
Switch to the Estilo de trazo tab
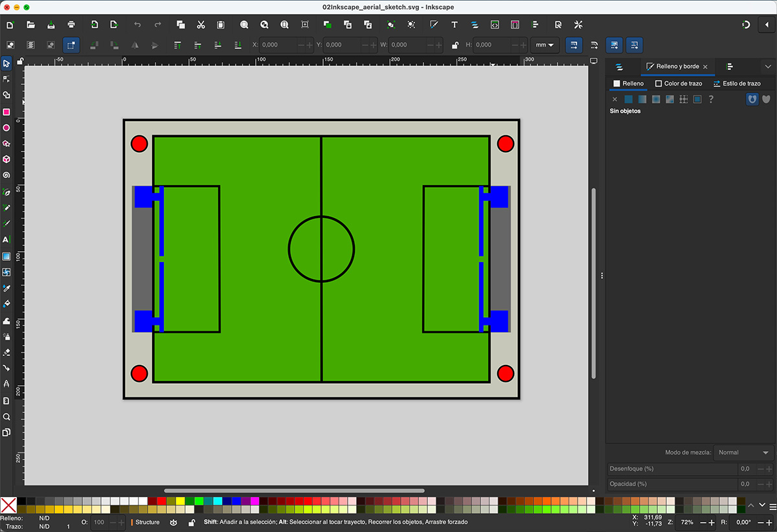pyautogui.click(x=738, y=83)
